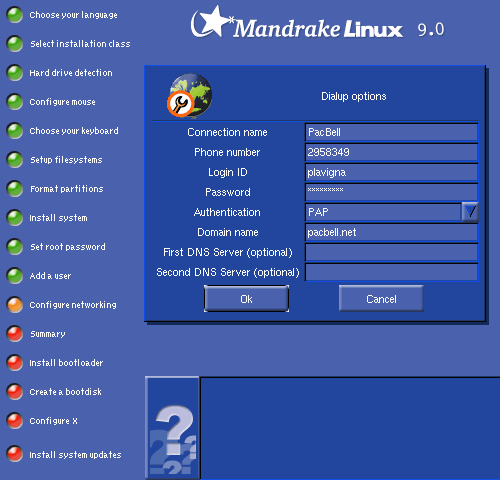Screen dimensions: 500x480
Task: Confirm dialup options with Ok
Action: point(246,299)
